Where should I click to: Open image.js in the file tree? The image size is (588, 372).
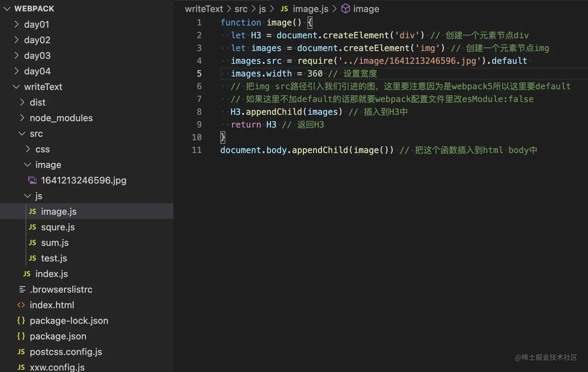pos(59,211)
